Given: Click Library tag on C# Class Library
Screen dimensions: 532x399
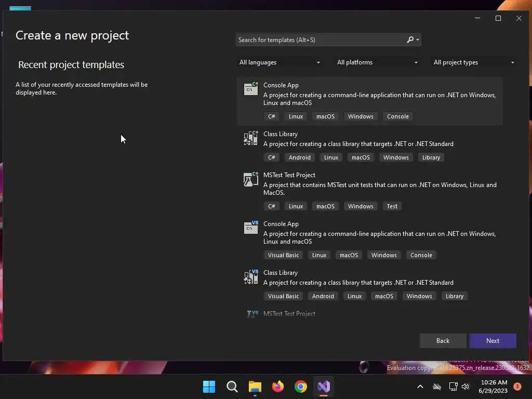Looking at the screenshot, I should click(x=431, y=157).
